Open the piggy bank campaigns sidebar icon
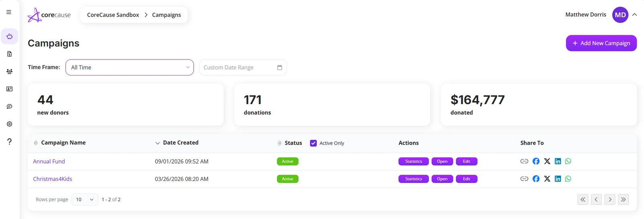This screenshot has height=219, width=644. tap(9, 37)
